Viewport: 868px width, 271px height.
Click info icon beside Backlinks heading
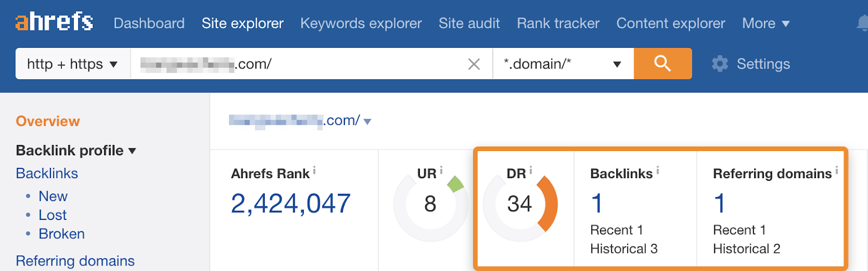point(658,171)
